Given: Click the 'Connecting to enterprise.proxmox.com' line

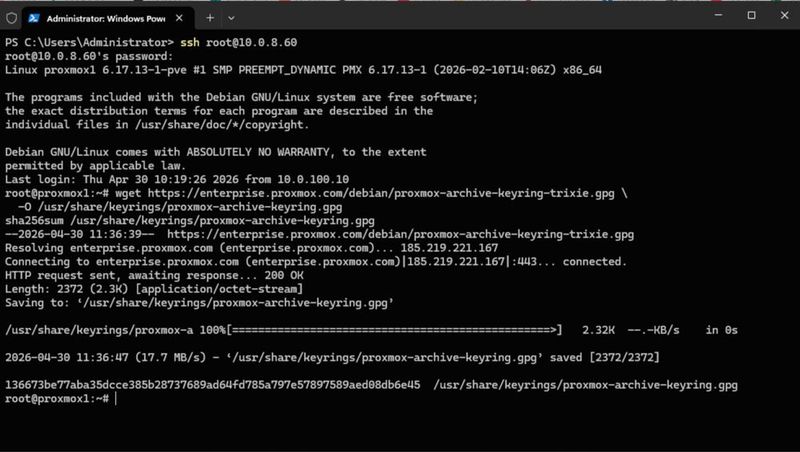Looking at the screenshot, I should click(316, 262).
